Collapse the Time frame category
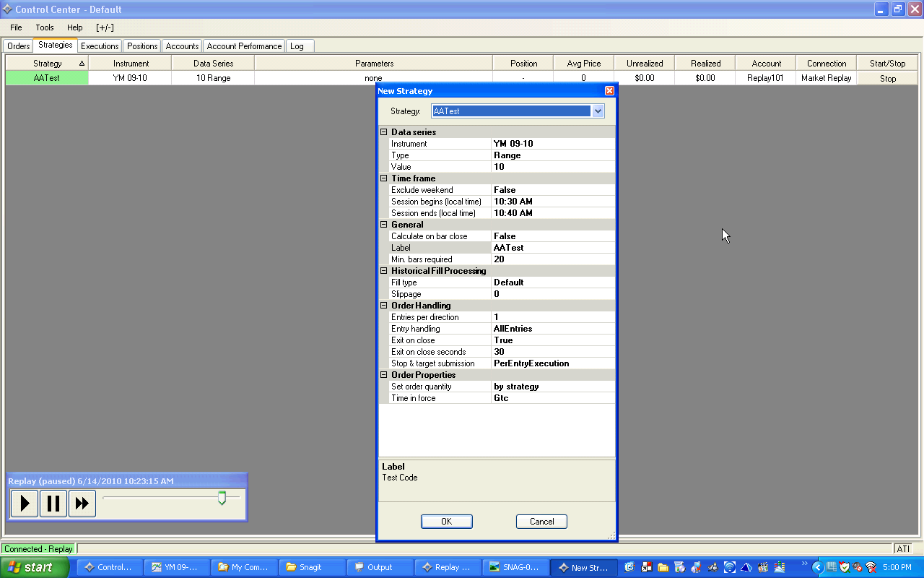The height and width of the screenshot is (578, 924). click(x=384, y=178)
